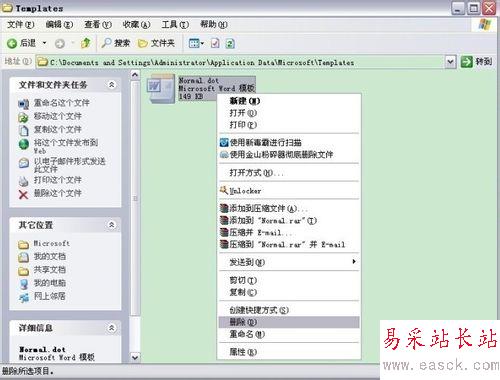Open the 编辑(E) menu

click(59, 25)
